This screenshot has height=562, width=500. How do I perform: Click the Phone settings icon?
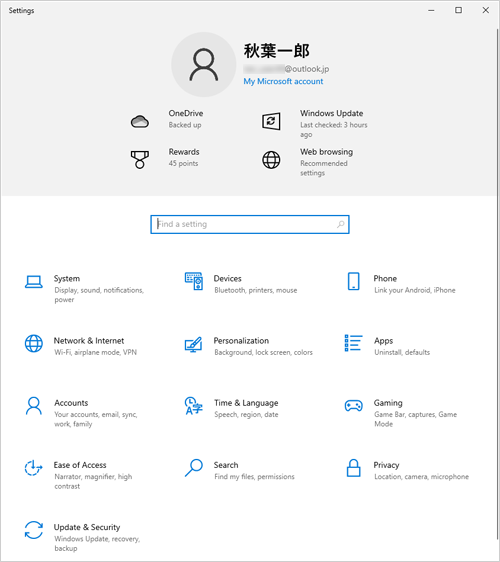click(353, 281)
